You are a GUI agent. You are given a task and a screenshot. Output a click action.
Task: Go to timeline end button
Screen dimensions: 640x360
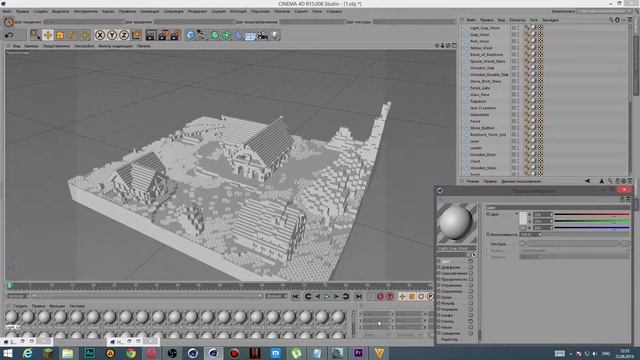(x=358, y=296)
